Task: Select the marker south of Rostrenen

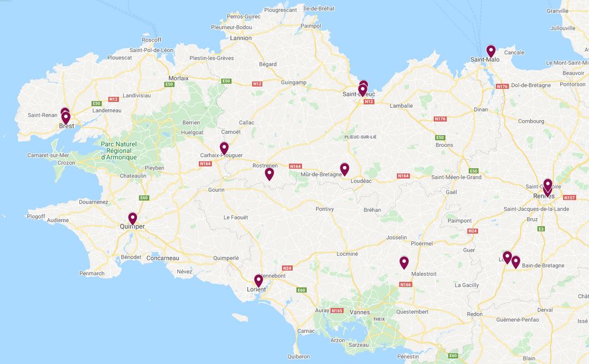Action: [269, 174]
